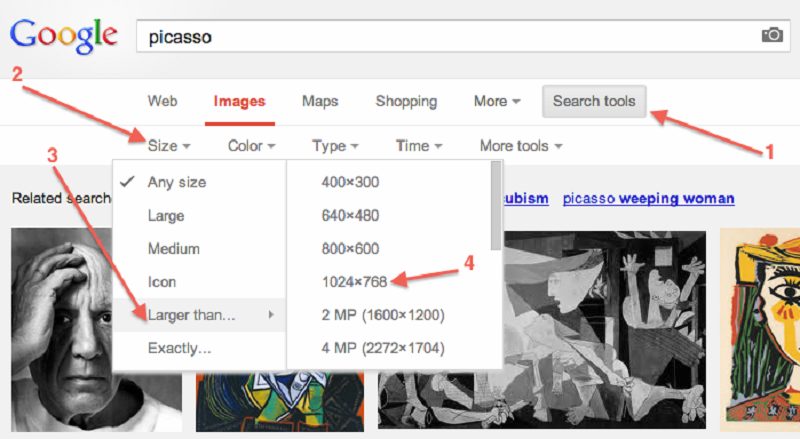The image size is (800, 439).
Task: Open picasso weeping woman related search
Action: pyautogui.click(x=648, y=198)
